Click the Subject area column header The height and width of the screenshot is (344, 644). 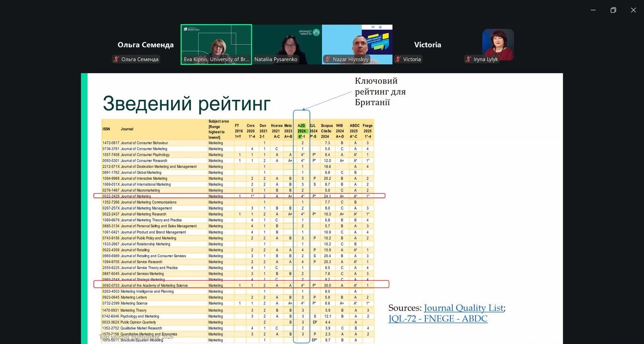[219, 129]
